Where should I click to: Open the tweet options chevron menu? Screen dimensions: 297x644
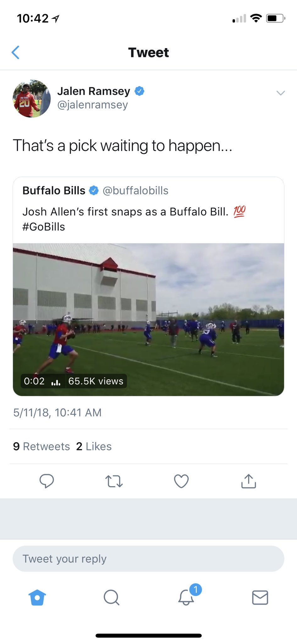[x=280, y=93]
